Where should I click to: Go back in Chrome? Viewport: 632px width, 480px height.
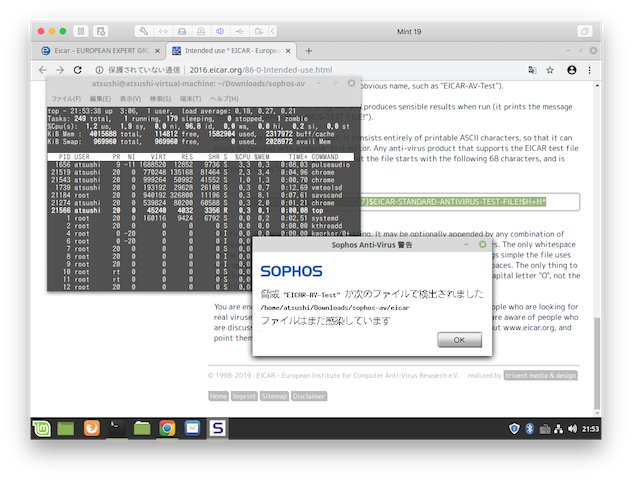43,70
